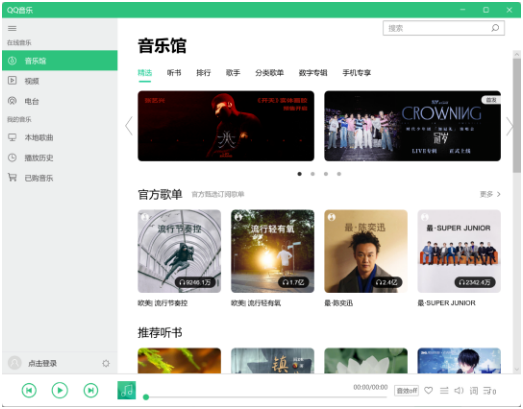Click the green music note album art
Viewport: 523px width, 409px height.
[x=127, y=390]
